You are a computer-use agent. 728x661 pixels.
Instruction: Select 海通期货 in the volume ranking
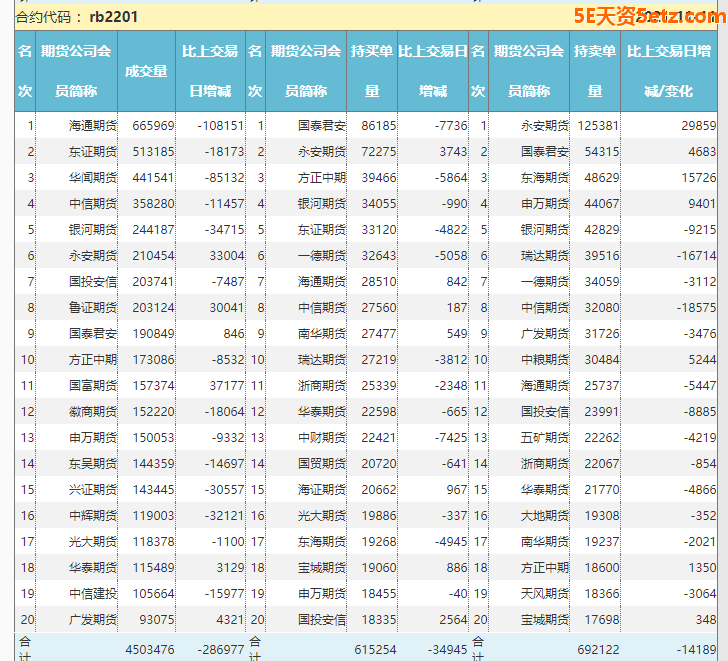(93, 125)
